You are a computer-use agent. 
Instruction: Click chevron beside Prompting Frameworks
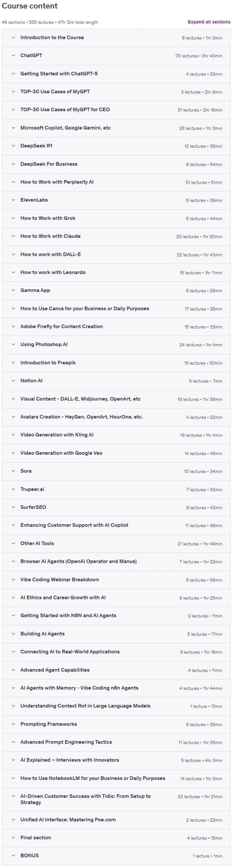[13, 724]
